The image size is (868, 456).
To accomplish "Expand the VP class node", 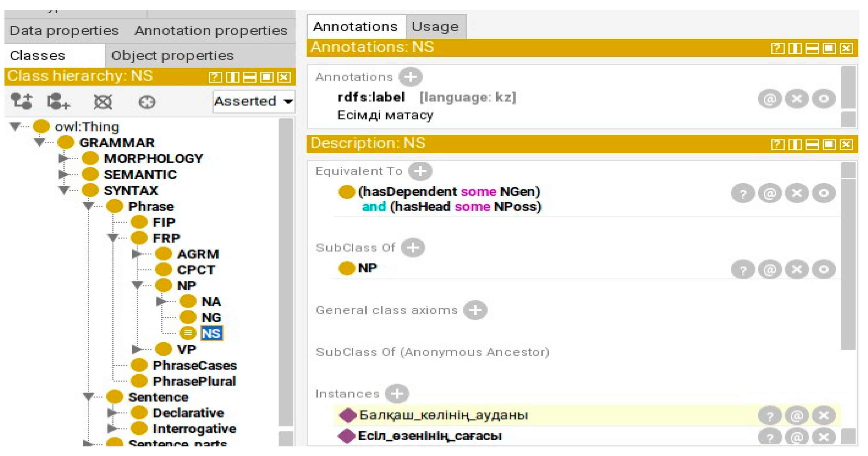I will pos(136,349).
